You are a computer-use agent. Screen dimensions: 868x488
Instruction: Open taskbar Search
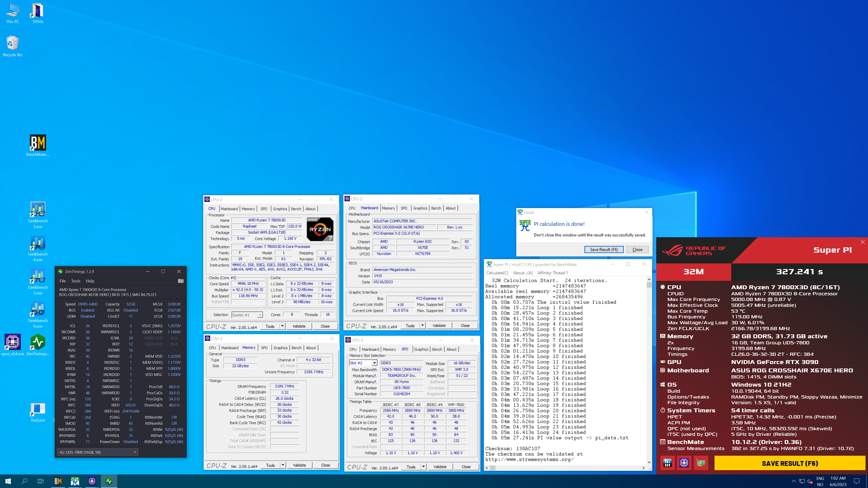pos(24,481)
